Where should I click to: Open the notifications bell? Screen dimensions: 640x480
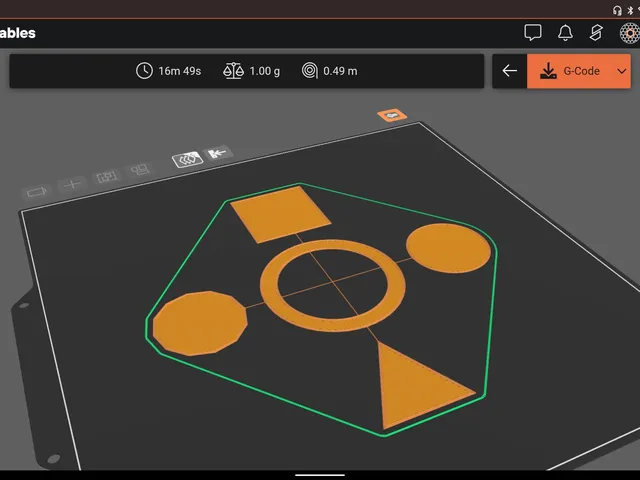565,33
